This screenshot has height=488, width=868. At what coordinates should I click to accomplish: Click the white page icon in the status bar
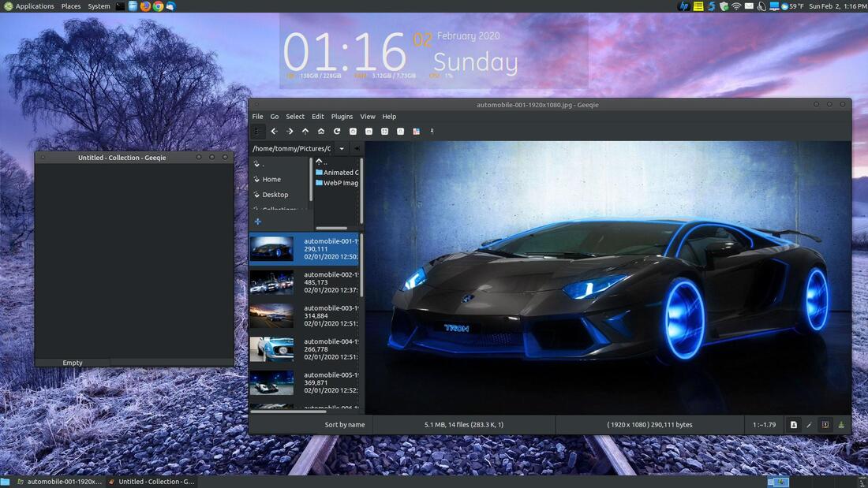[x=793, y=425]
